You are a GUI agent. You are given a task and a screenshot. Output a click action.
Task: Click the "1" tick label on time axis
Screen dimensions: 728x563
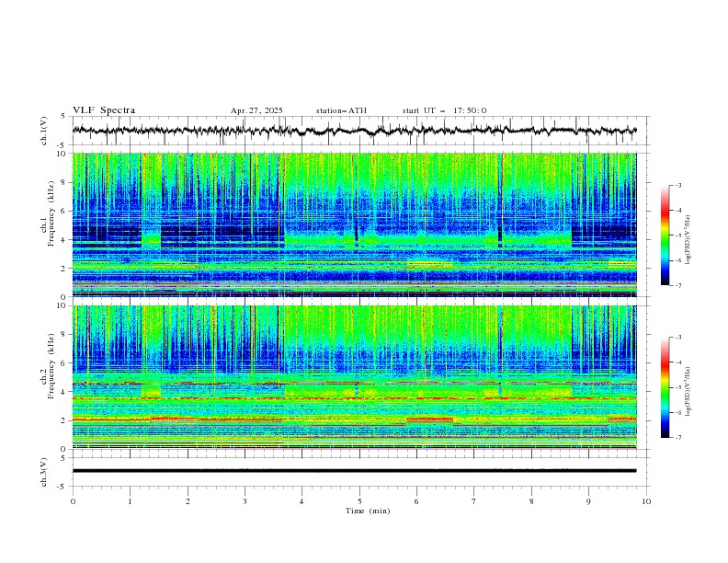pyautogui.click(x=130, y=501)
